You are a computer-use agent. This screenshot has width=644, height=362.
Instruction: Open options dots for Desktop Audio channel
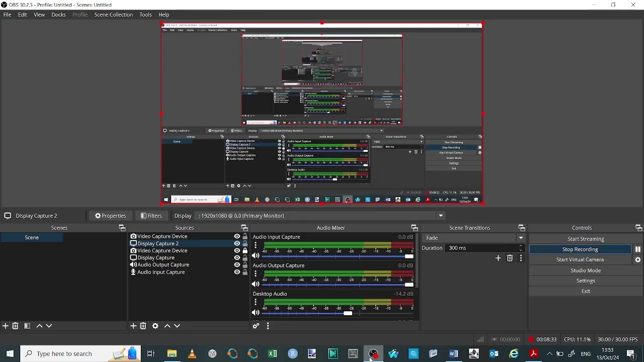pyautogui.click(x=256, y=303)
